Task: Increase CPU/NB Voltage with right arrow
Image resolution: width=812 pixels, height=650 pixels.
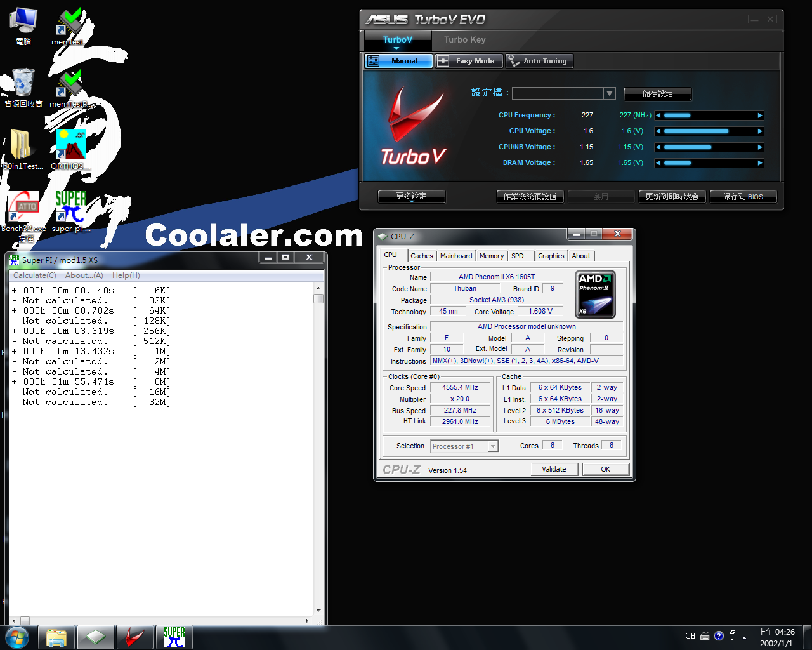Action: tap(760, 147)
